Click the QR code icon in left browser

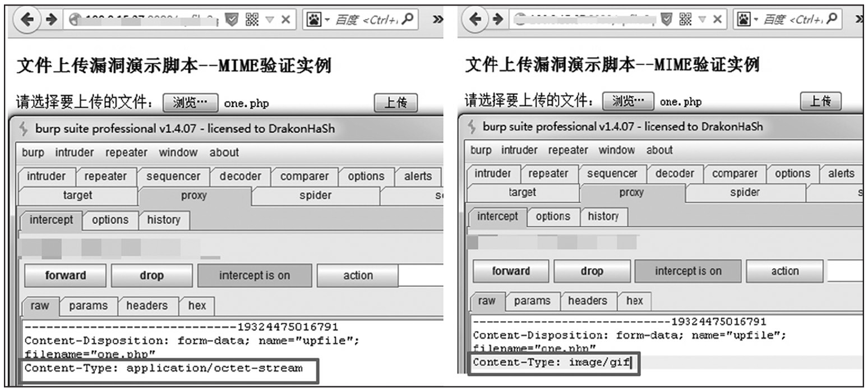pyautogui.click(x=252, y=19)
